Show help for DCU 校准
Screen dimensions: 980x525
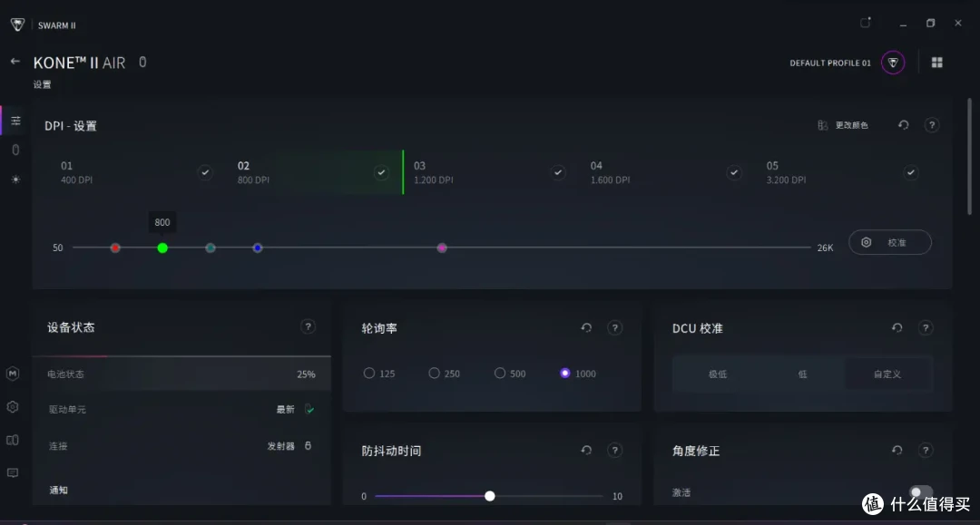click(x=926, y=327)
